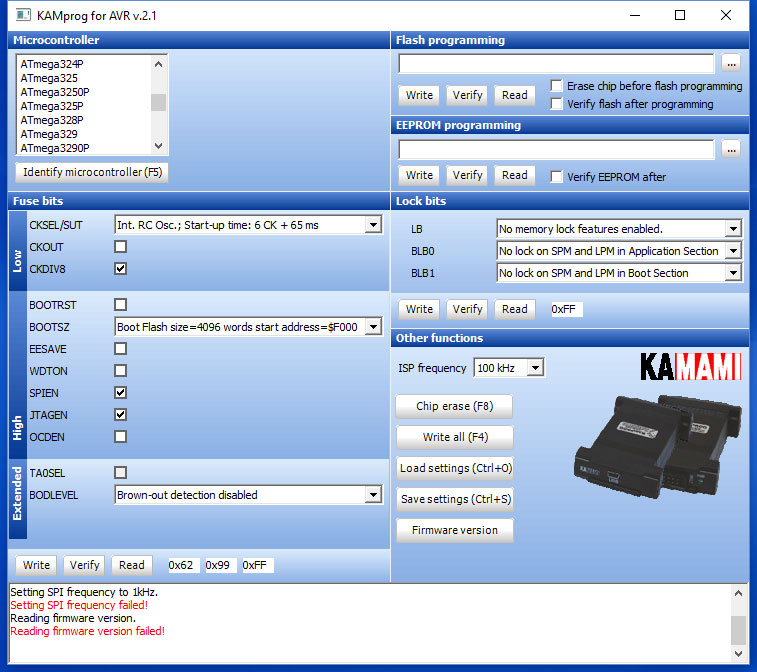
Task: Click the low fuse value 0x62 field
Action: pyautogui.click(x=183, y=565)
